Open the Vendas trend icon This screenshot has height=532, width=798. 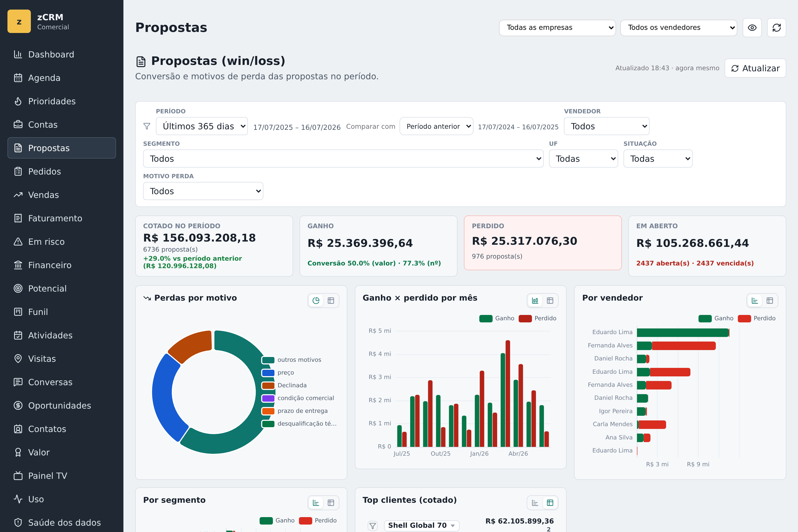coord(18,195)
